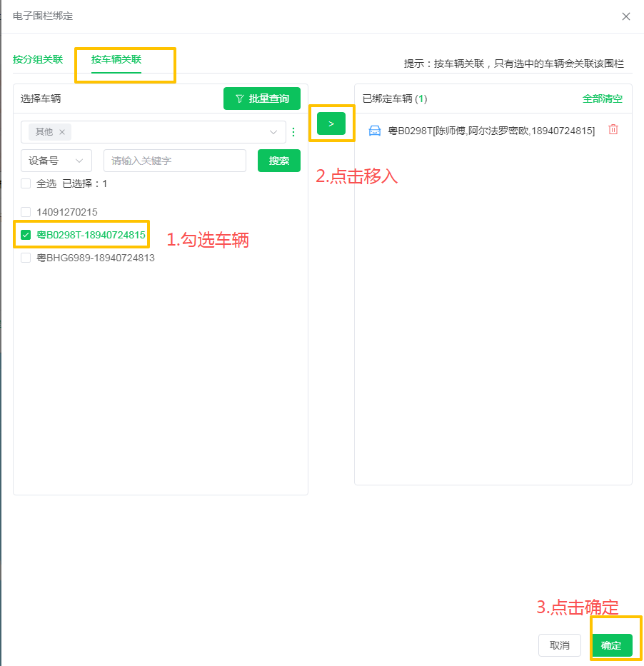Image resolution: width=644 pixels, height=666 pixels.
Task: Focus the 请输入关键字 search input field
Action: [175, 161]
